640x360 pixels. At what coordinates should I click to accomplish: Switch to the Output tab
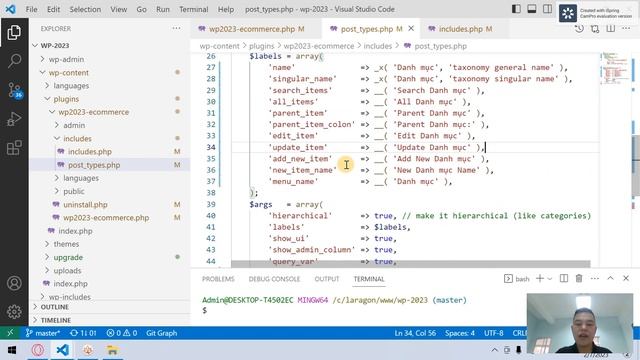pos(327,279)
